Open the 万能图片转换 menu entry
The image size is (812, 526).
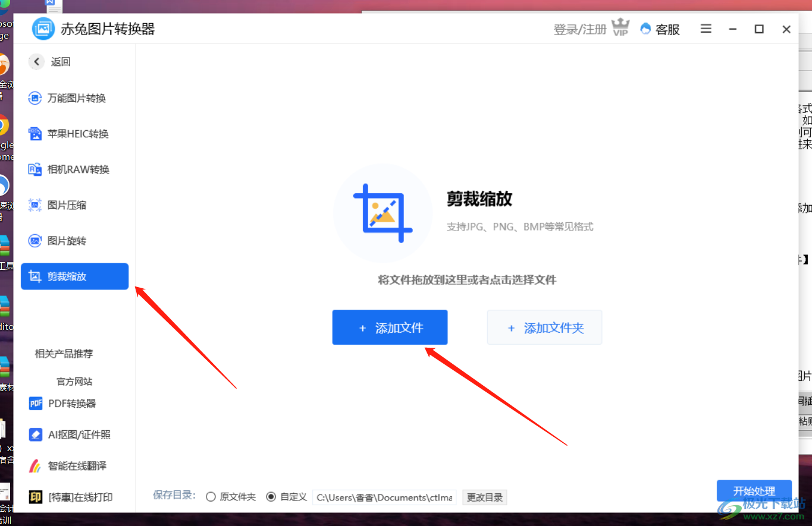pos(75,98)
